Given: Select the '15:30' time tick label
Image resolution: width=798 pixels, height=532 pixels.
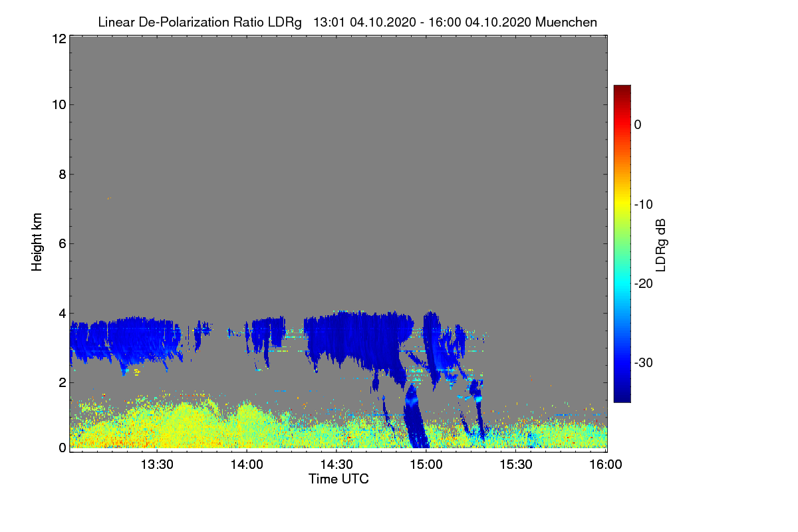Looking at the screenshot, I should tap(516, 465).
